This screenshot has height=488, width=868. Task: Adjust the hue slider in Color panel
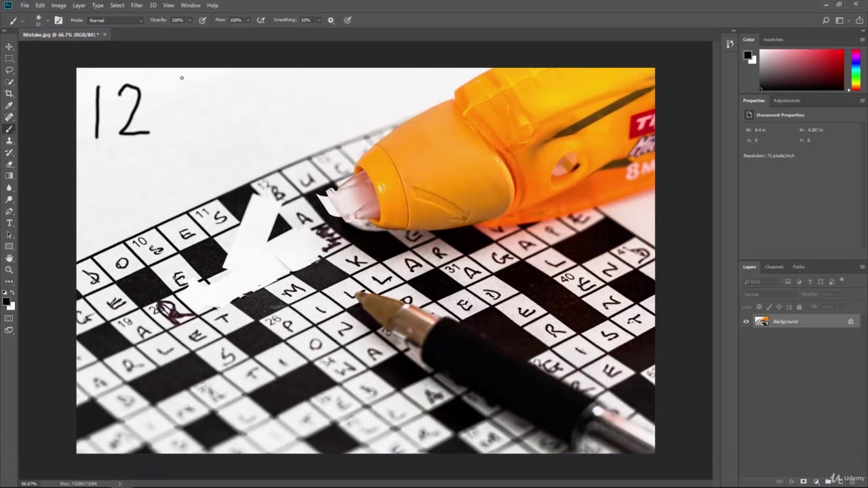(856, 69)
